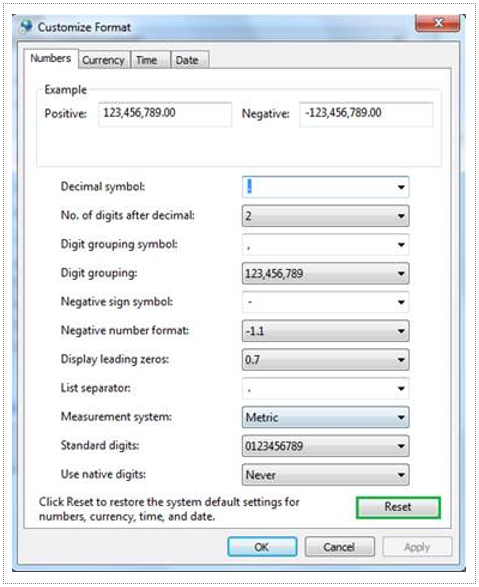Screen dimensions: 479x587
Task: Open the List separator dropdown arrow
Action: [401, 389]
